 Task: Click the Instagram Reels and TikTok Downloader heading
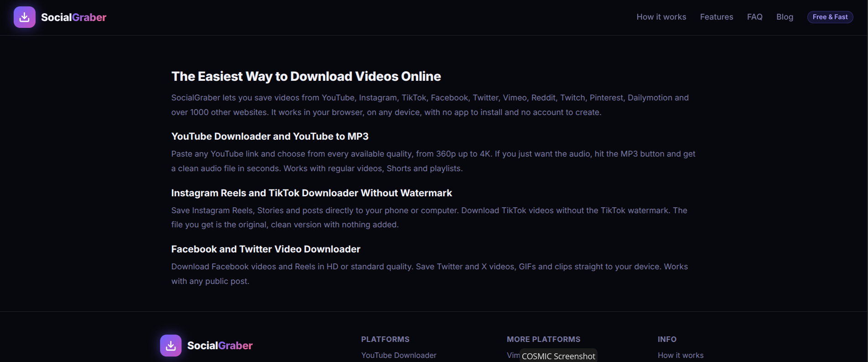[312, 193]
